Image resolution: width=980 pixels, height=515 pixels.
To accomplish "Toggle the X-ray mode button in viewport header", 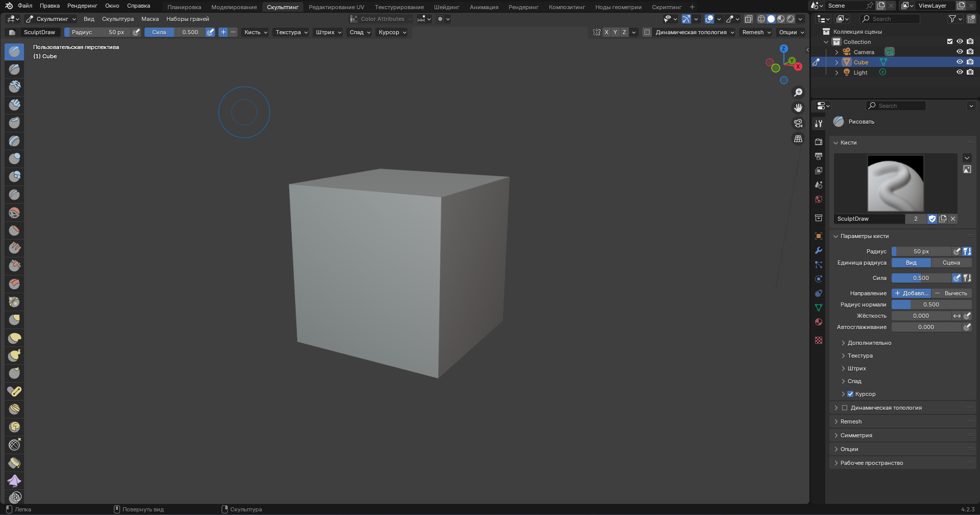I will click(x=749, y=19).
